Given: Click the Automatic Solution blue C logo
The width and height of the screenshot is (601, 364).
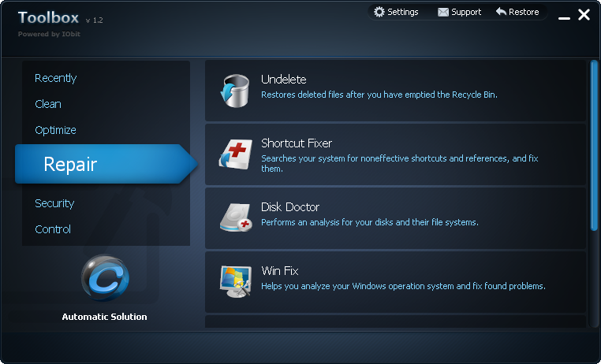Looking at the screenshot, I should click(105, 278).
